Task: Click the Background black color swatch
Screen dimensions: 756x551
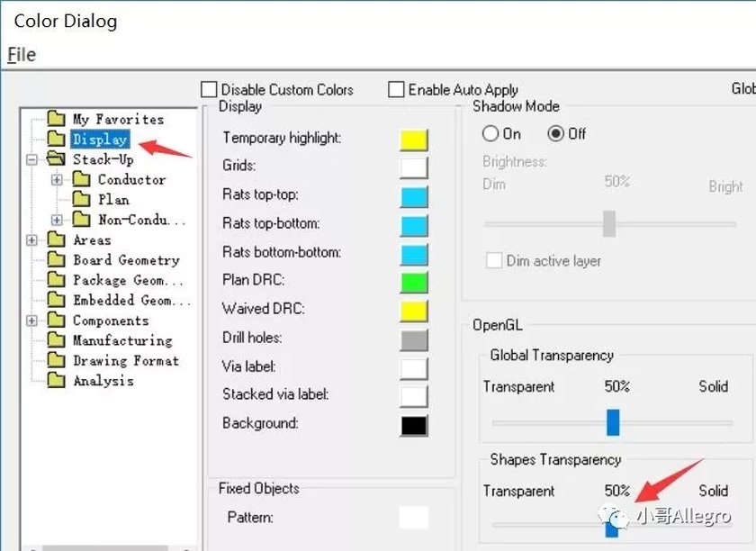Action: [x=414, y=426]
